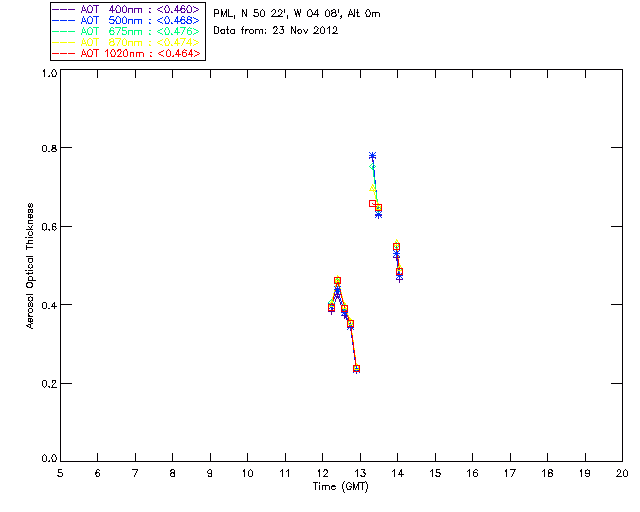Click the AOT 500nm legend entry

pos(126,20)
